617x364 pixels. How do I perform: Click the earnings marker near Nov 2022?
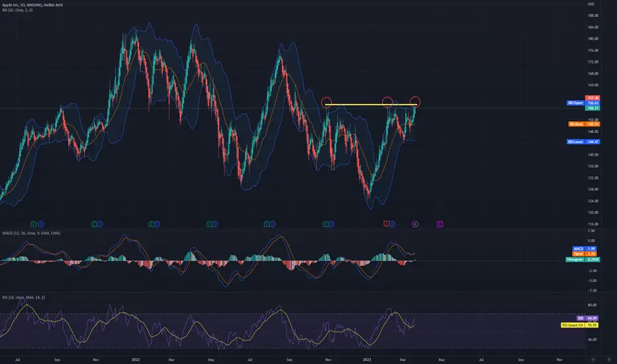click(x=326, y=224)
